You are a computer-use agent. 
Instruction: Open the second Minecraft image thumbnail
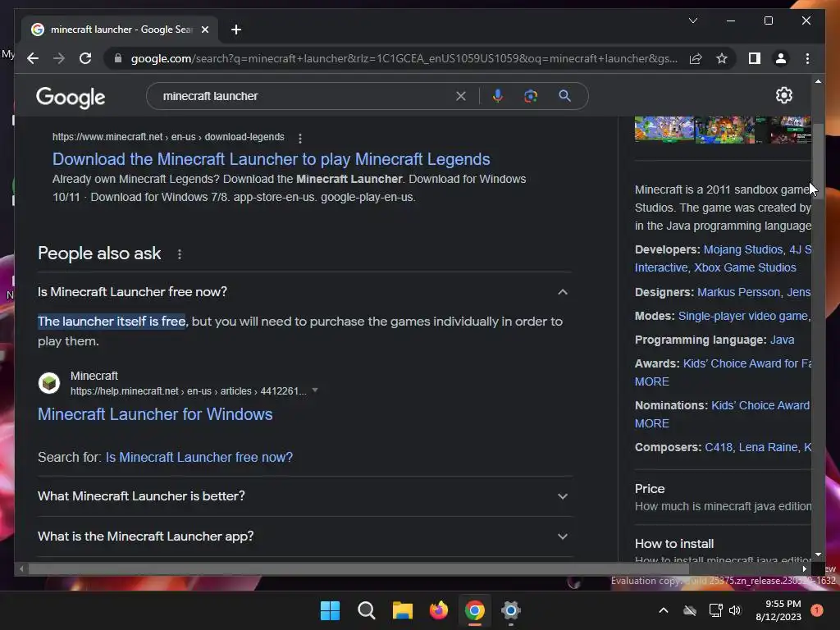coord(725,129)
